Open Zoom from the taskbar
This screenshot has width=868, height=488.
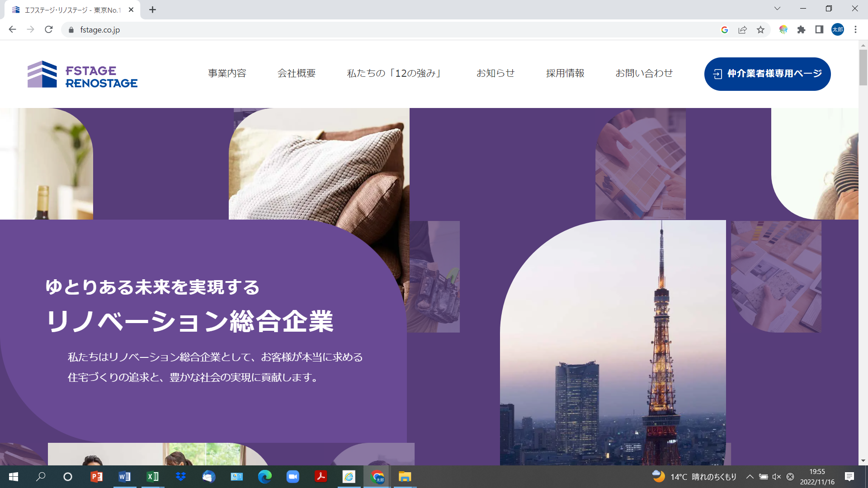coord(293,477)
